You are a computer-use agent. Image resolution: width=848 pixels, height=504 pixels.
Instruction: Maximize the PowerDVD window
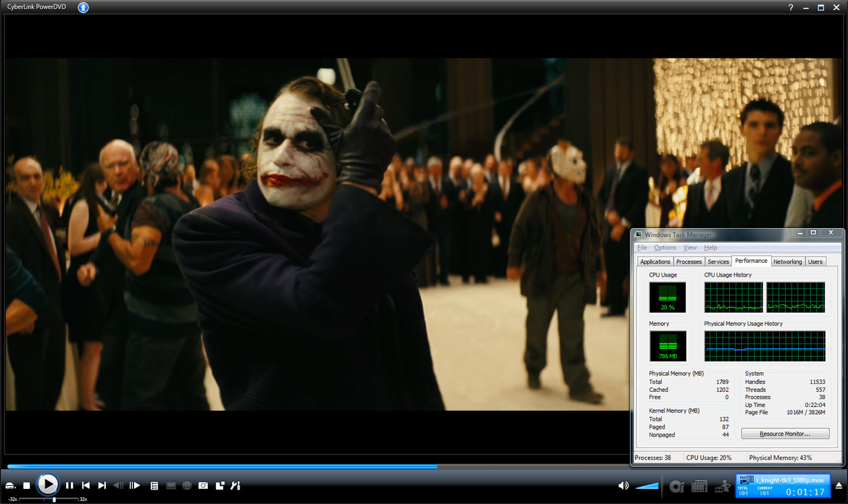coord(820,7)
